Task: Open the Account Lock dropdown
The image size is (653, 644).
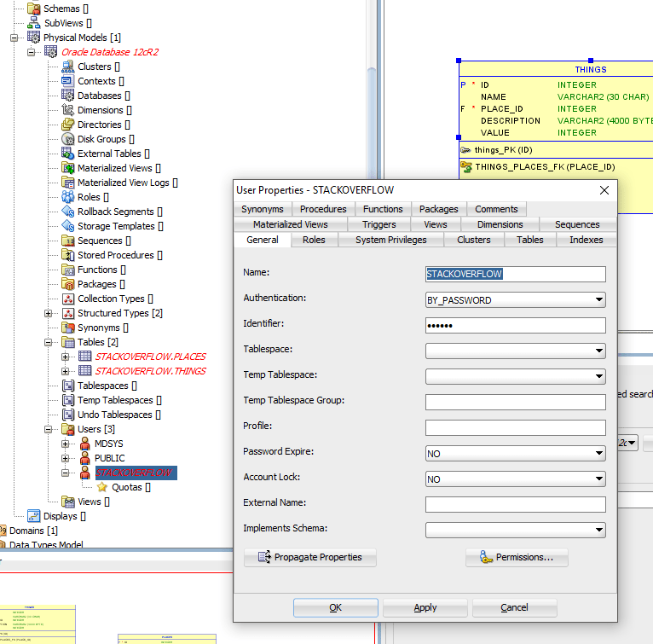Action: click(x=598, y=479)
